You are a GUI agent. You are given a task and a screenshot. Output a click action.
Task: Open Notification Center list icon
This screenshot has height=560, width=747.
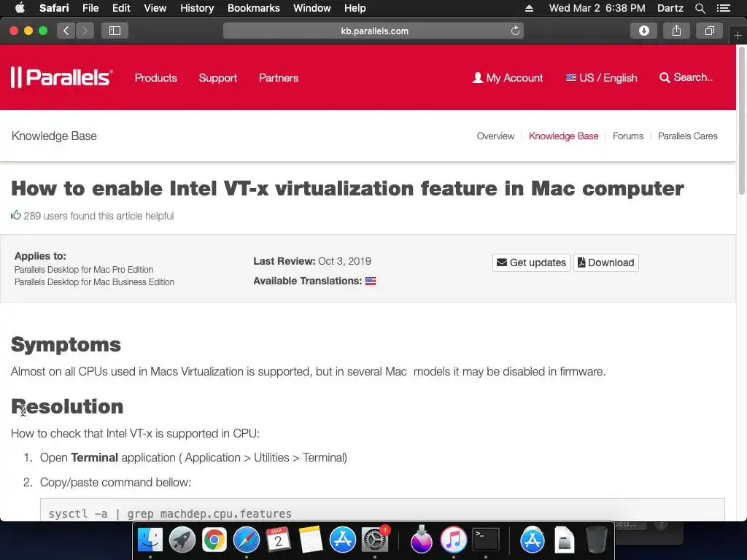(x=723, y=8)
